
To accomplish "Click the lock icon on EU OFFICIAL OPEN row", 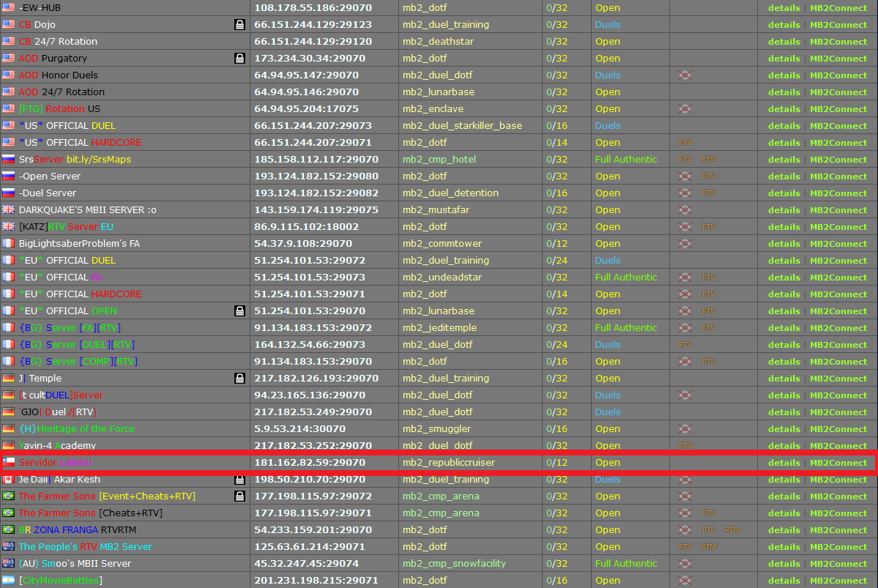I will tap(239, 311).
